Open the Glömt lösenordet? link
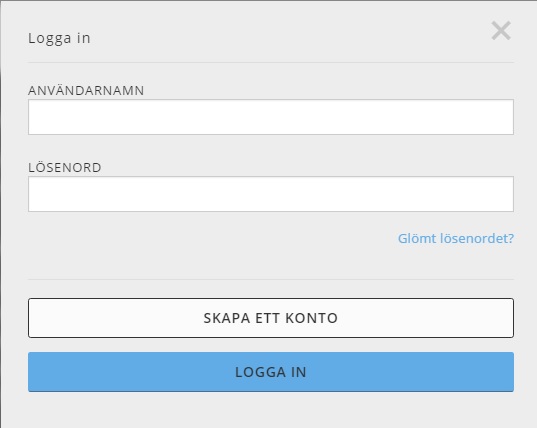This screenshot has width=537, height=428. coord(455,238)
